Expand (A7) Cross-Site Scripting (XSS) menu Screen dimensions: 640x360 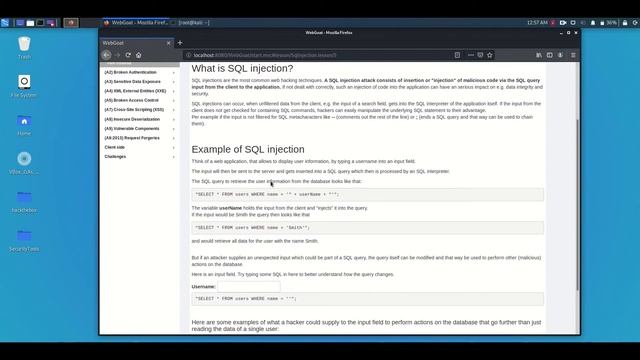(x=139, y=110)
